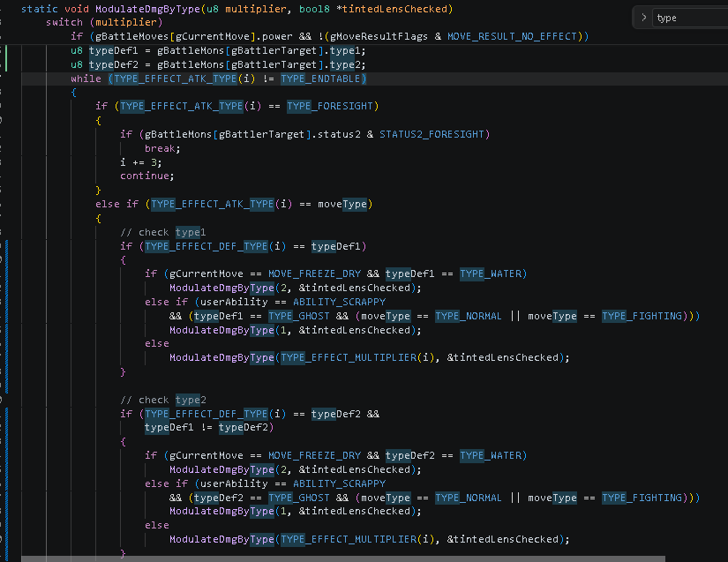The height and width of the screenshot is (562, 728).
Task: Click the 'bool8' type in the signature
Action: tap(314, 9)
